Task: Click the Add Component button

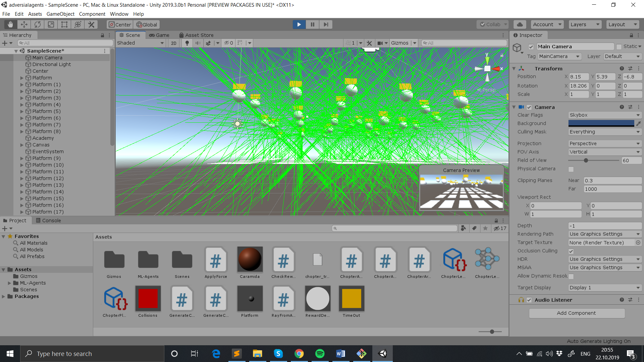Action: point(577,313)
